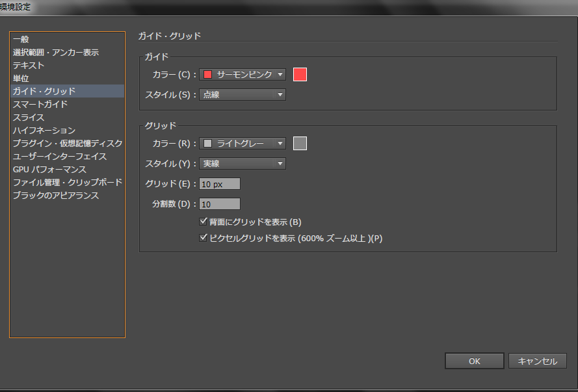Select ガイド・グリッド category
Screen dimensions: 578x392
click(67, 91)
